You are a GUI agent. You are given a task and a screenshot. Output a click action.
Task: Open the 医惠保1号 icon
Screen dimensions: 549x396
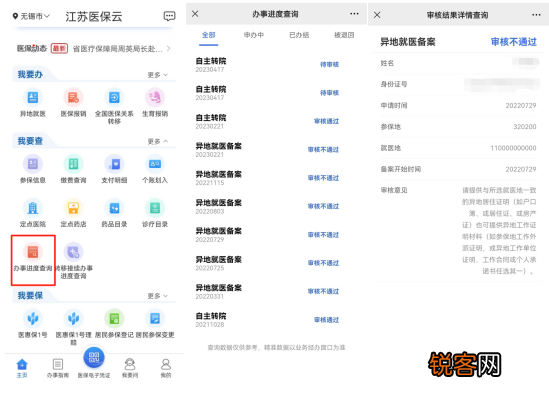(33, 319)
